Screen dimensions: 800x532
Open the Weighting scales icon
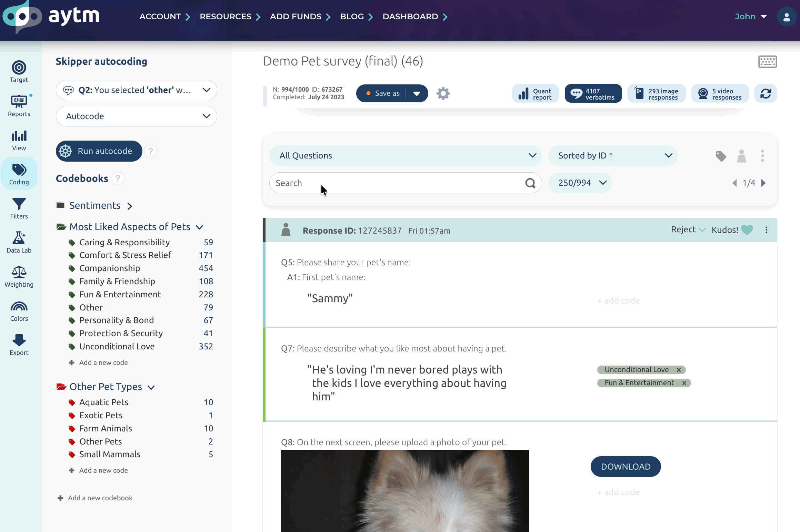19,277
